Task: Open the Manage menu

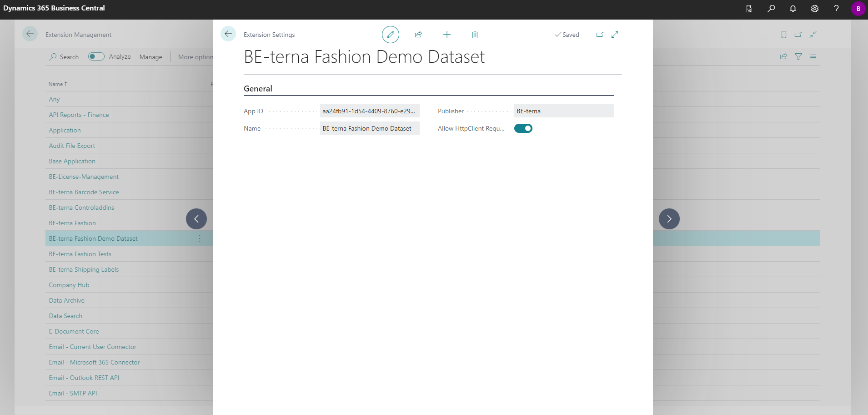Action: [151, 57]
